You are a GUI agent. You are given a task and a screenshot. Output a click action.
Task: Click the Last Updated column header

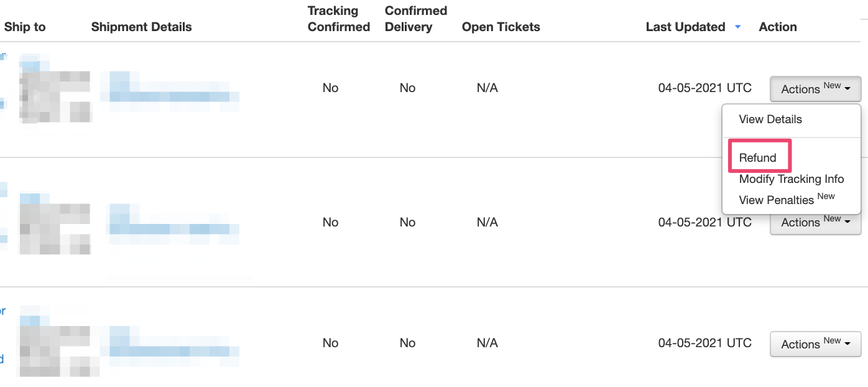685,27
